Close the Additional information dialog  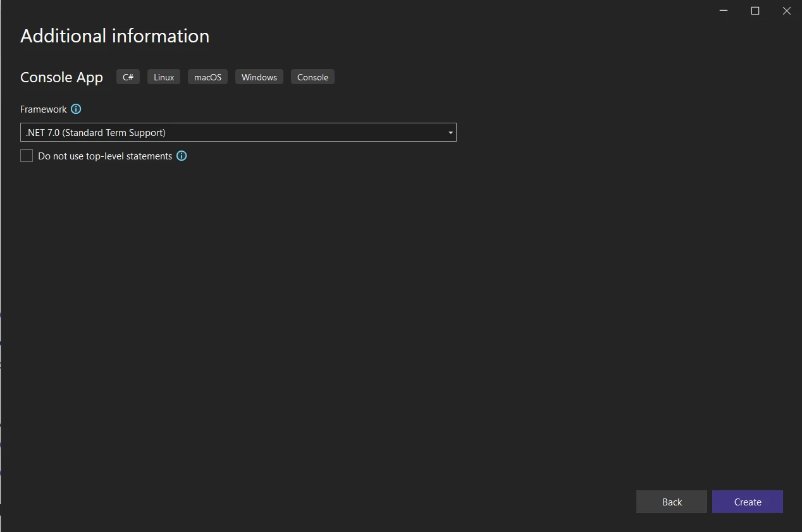[786, 11]
